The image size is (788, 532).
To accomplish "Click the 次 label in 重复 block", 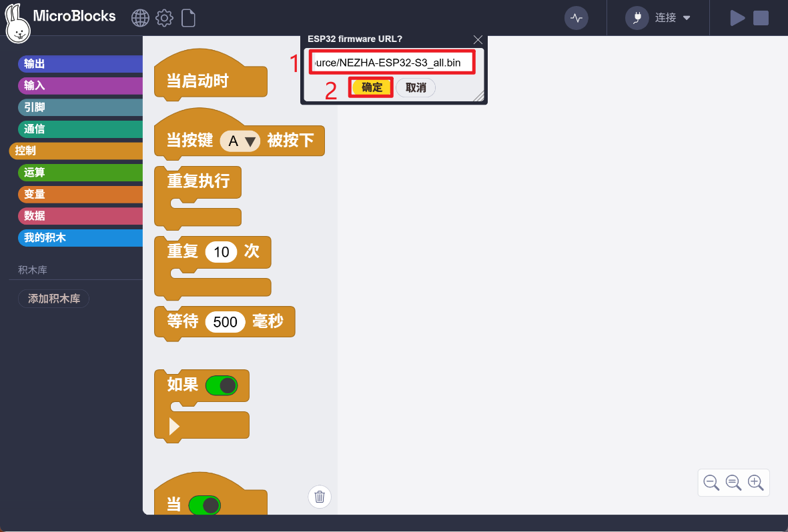I will [252, 251].
